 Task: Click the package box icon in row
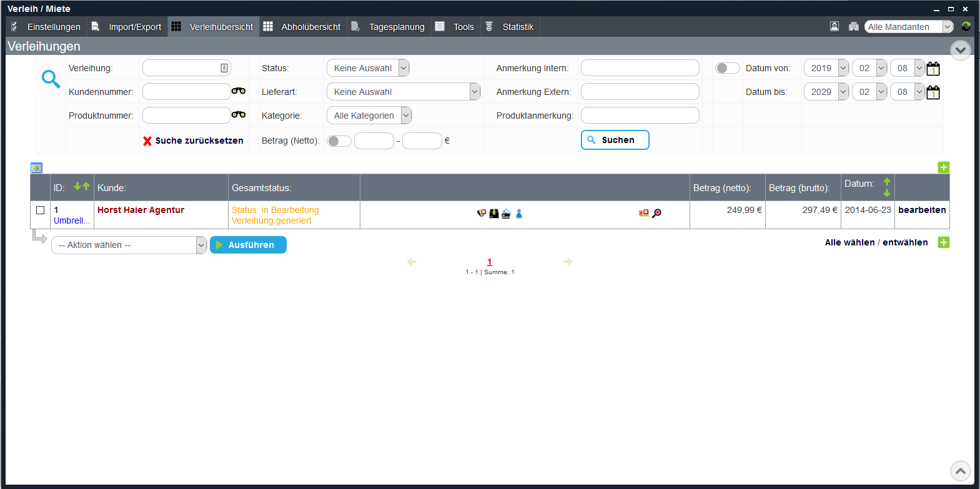[x=494, y=214]
